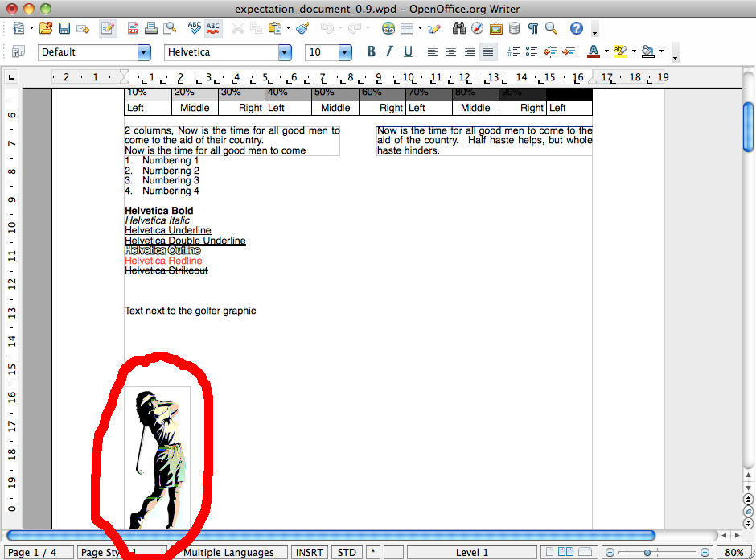Expand the Helvetica font name dropdown
The image size is (756, 560).
[x=285, y=52]
